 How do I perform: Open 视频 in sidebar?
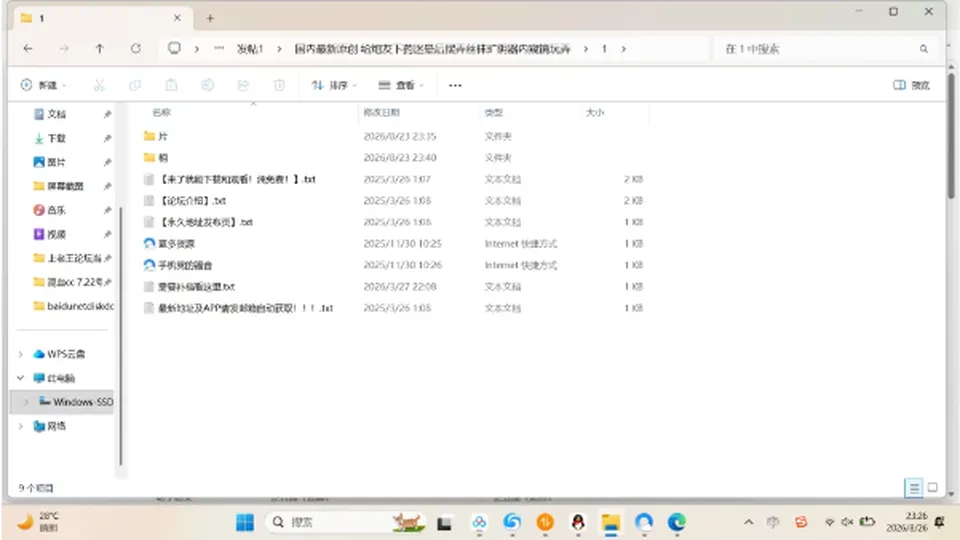coord(56,234)
